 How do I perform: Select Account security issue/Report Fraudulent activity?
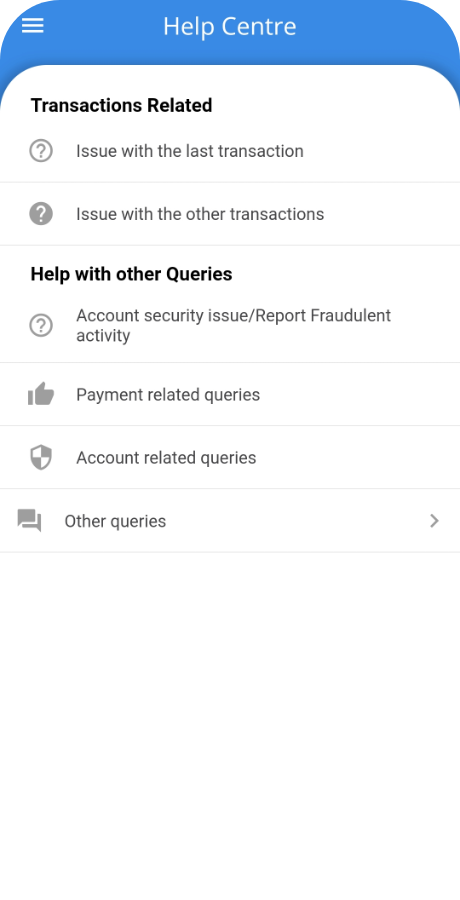click(x=230, y=325)
